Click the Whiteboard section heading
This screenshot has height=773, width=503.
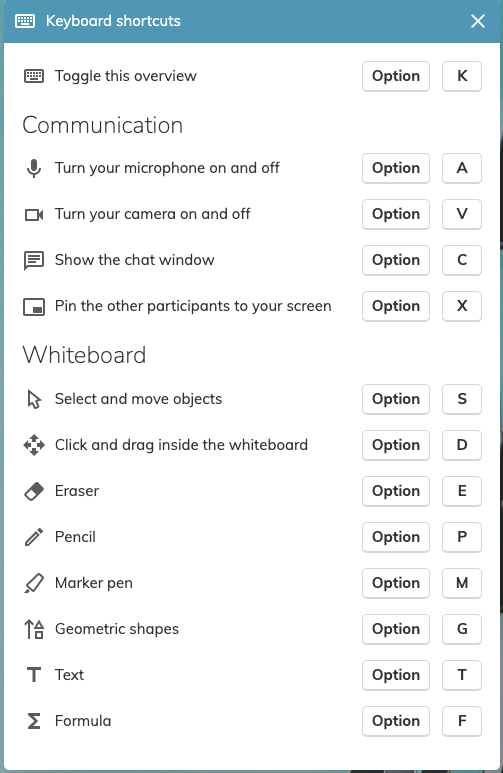click(x=84, y=355)
